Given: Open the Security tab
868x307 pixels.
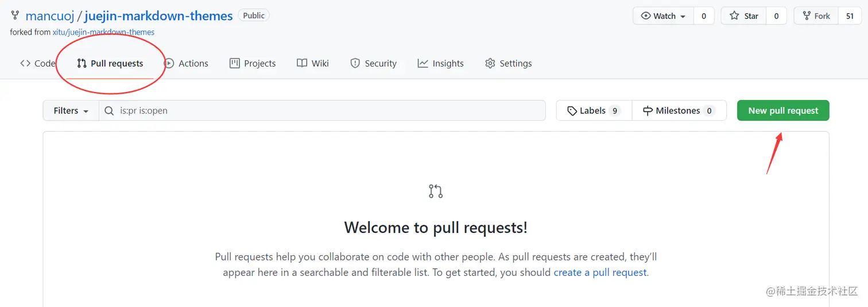Looking at the screenshot, I should tap(374, 63).
